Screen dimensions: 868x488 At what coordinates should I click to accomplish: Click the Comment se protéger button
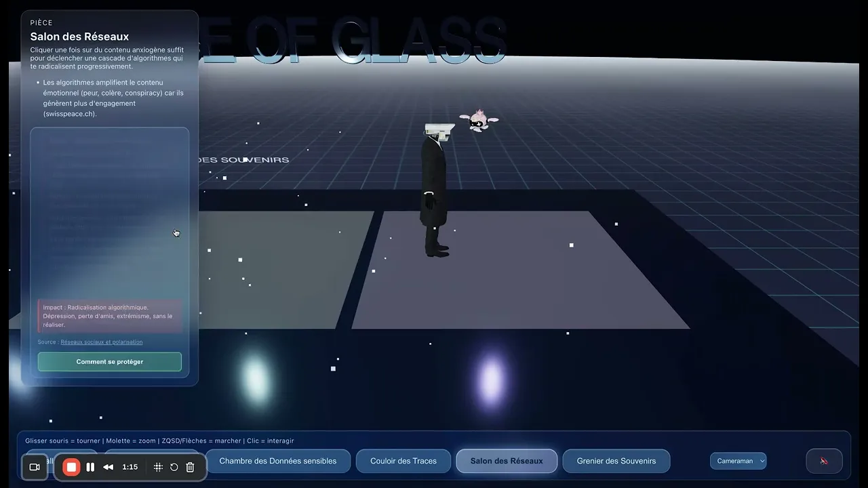coord(110,362)
